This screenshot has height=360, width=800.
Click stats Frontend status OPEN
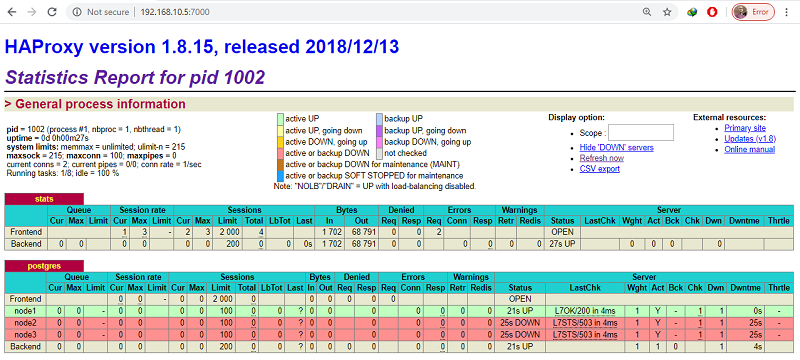click(562, 232)
